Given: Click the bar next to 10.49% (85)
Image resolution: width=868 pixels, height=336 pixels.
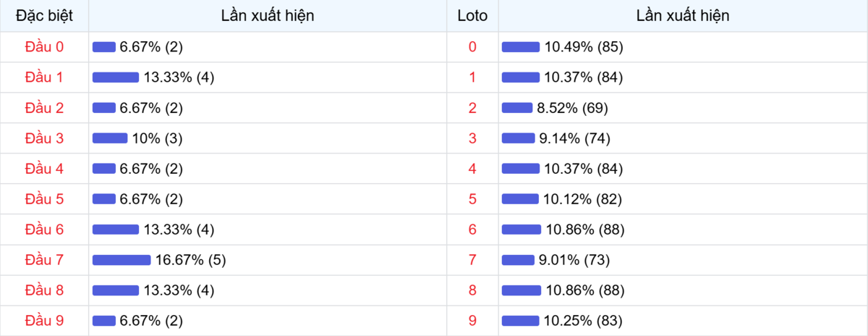Looking at the screenshot, I should pyautogui.click(x=521, y=47).
